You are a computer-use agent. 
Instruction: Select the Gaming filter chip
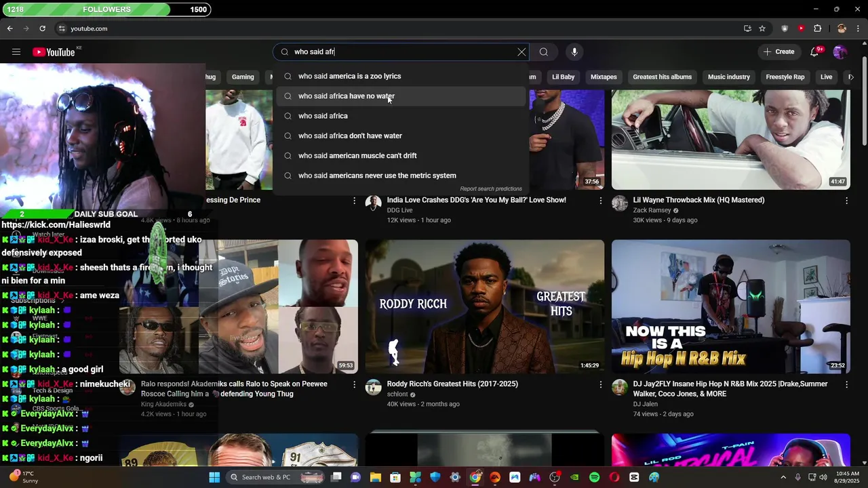[x=243, y=77]
